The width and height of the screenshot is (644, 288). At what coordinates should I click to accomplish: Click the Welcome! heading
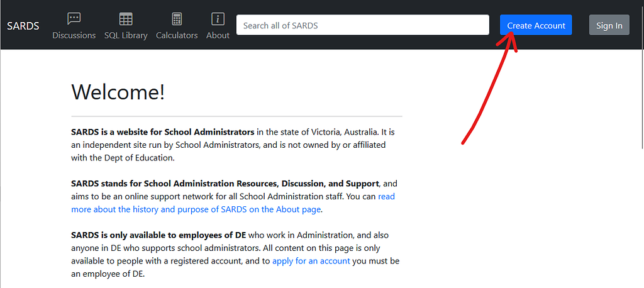[x=118, y=92]
